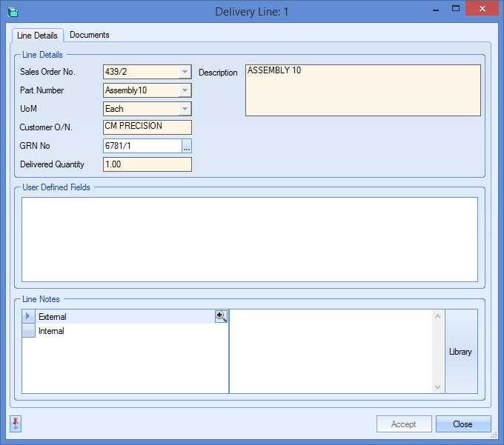504x445 pixels.
Task: Click inside the Description text box
Action: 362,90
